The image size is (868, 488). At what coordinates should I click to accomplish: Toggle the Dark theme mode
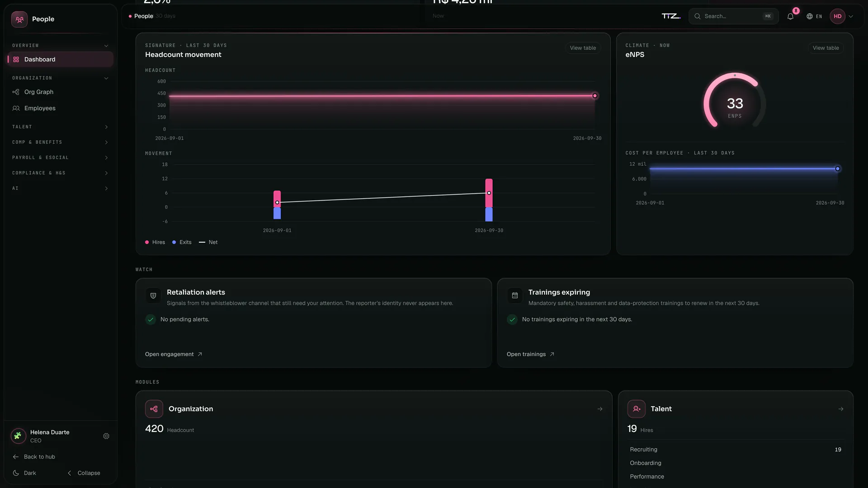pos(25,473)
